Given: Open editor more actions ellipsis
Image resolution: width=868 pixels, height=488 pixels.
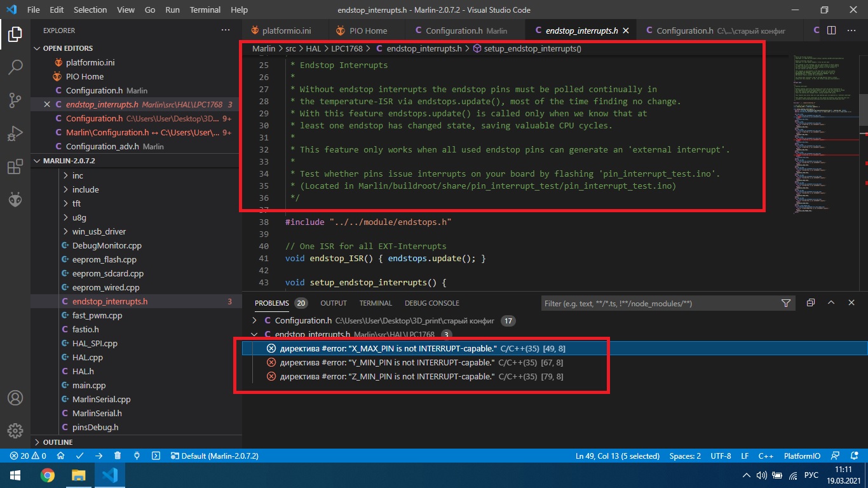Looking at the screenshot, I should click(x=851, y=30).
